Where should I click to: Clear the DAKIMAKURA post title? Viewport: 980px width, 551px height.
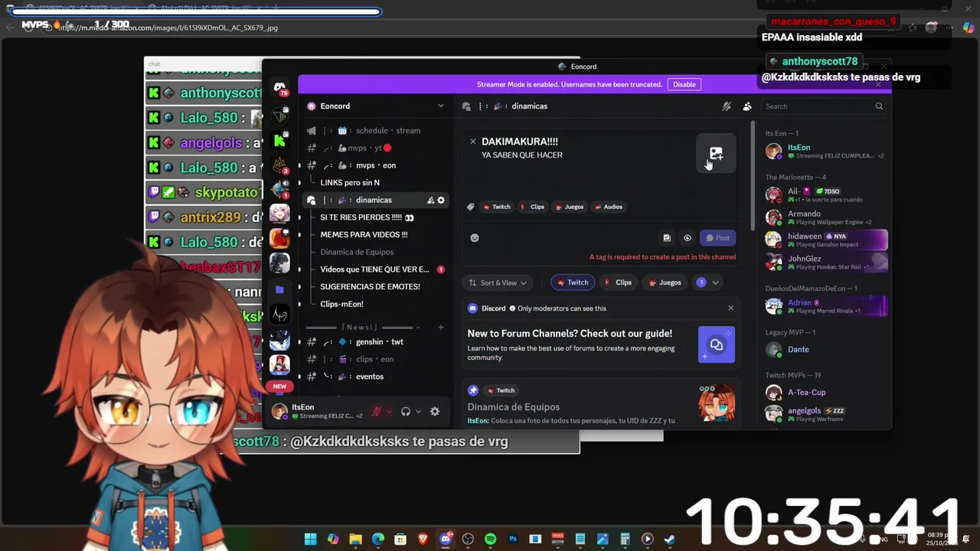click(473, 142)
